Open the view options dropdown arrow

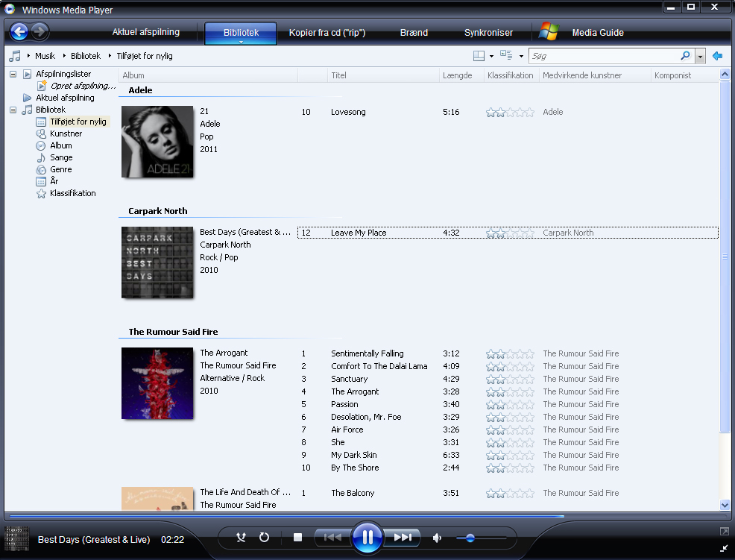coord(521,56)
